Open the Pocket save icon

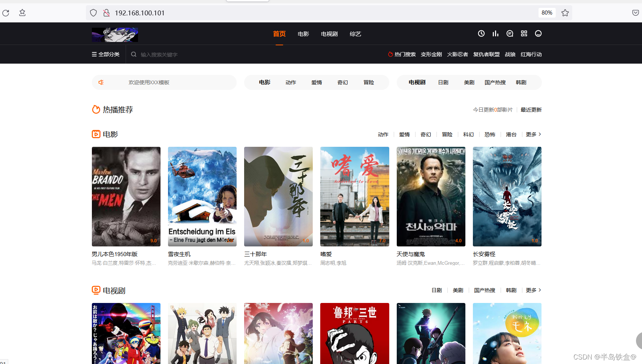click(636, 13)
